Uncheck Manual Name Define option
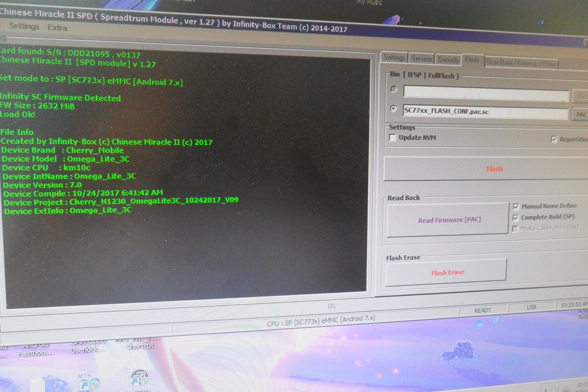The width and height of the screenshot is (588, 392). point(516,206)
